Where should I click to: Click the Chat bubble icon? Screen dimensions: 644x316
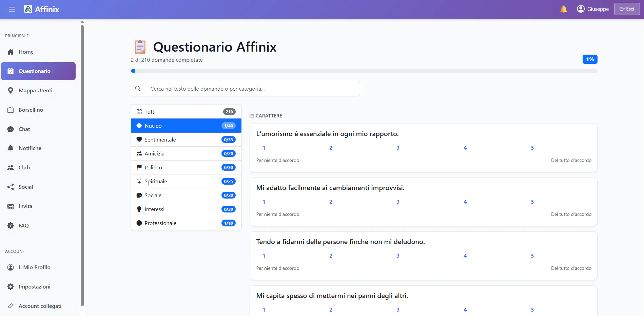click(x=11, y=129)
